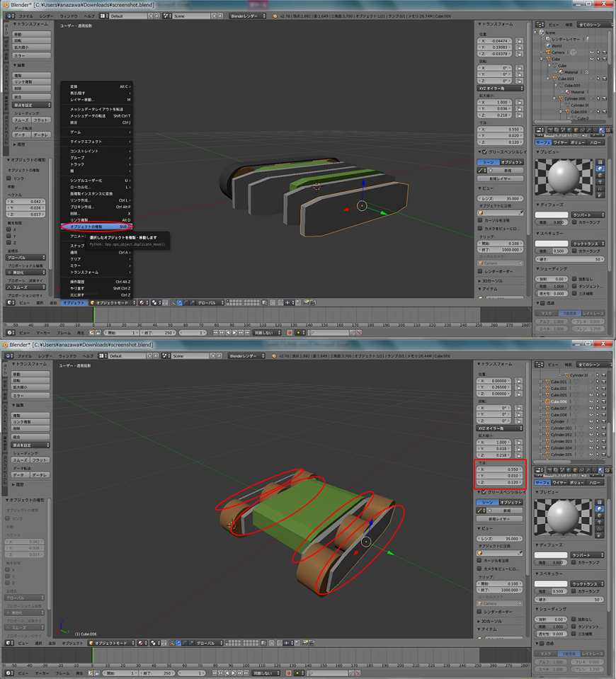Select the World properties globe icon
The image size is (616, 679).
tap(569, 130)
